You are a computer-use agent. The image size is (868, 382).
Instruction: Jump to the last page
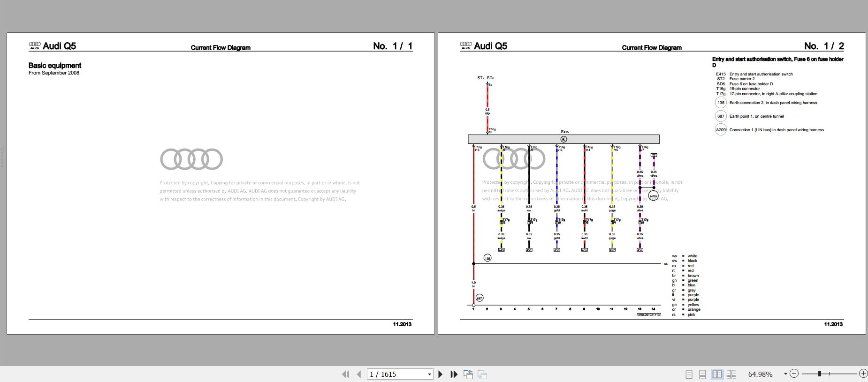click(x=454, y=374)
